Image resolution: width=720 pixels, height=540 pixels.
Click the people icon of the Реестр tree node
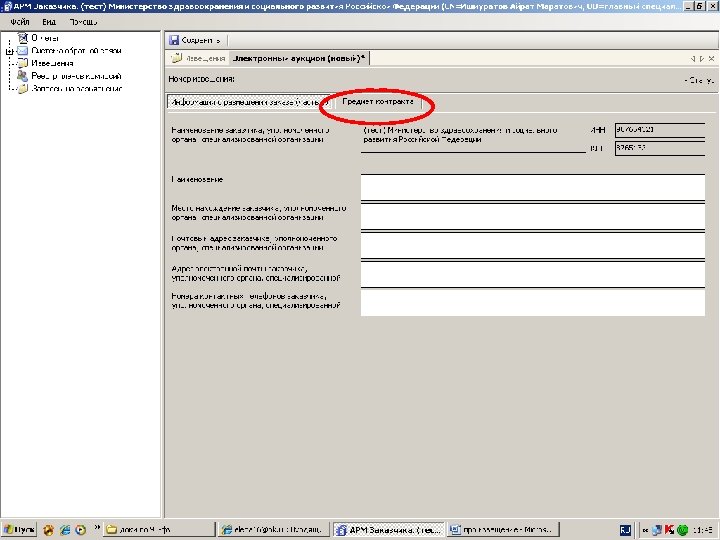22,76
